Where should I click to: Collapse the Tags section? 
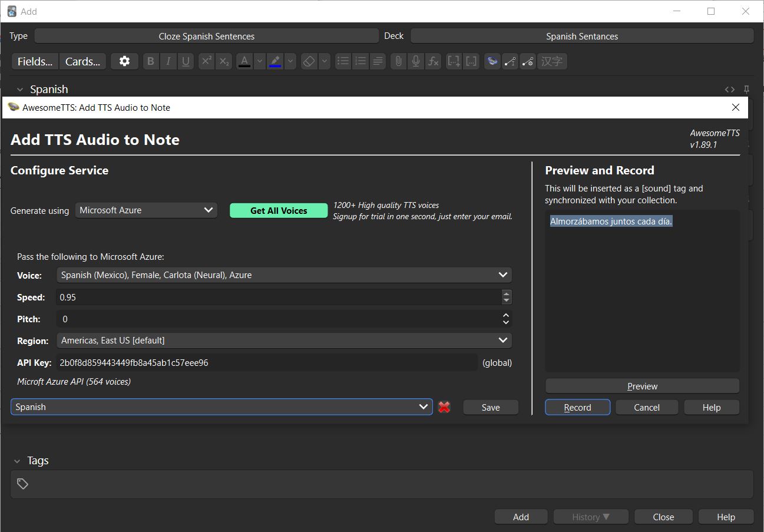[17, 461]
